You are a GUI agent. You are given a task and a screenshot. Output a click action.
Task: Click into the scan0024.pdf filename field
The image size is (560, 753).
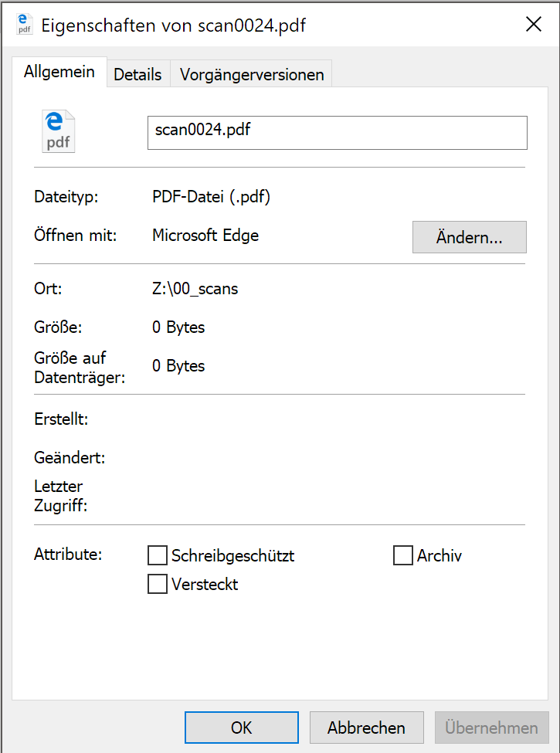[337, 132]
